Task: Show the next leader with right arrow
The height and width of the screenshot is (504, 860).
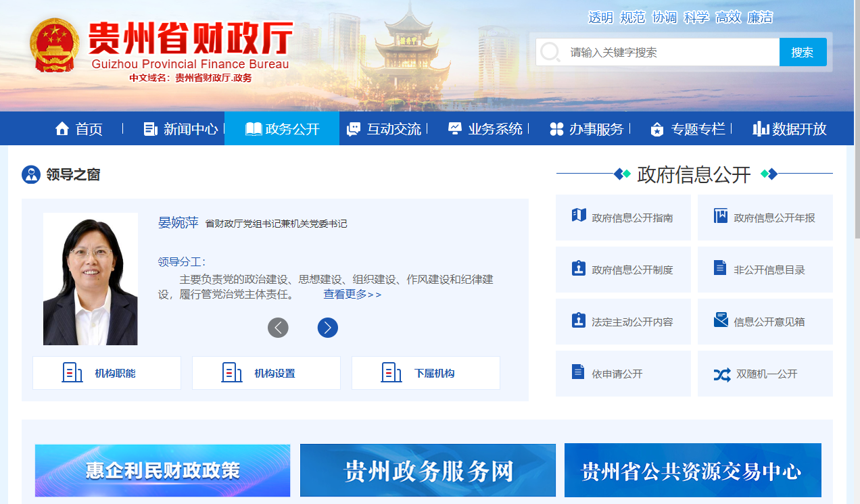Action: click(327, 328)
